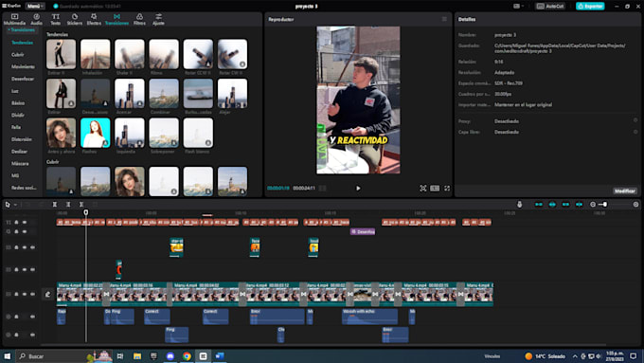Viewport: 644px width, 363px height.
Task: Toggle auto snapping in timeline
Action: (x=552, y=205)
